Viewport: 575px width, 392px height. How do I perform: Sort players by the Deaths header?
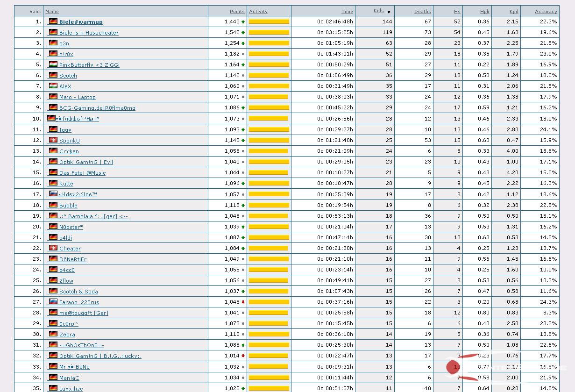point(422,11)
